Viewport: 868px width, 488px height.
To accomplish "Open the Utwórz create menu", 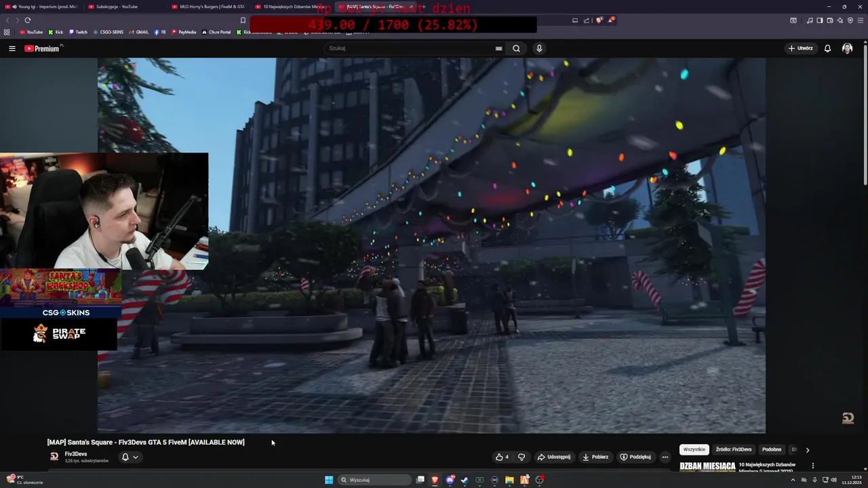I will (x=800, y=48).
